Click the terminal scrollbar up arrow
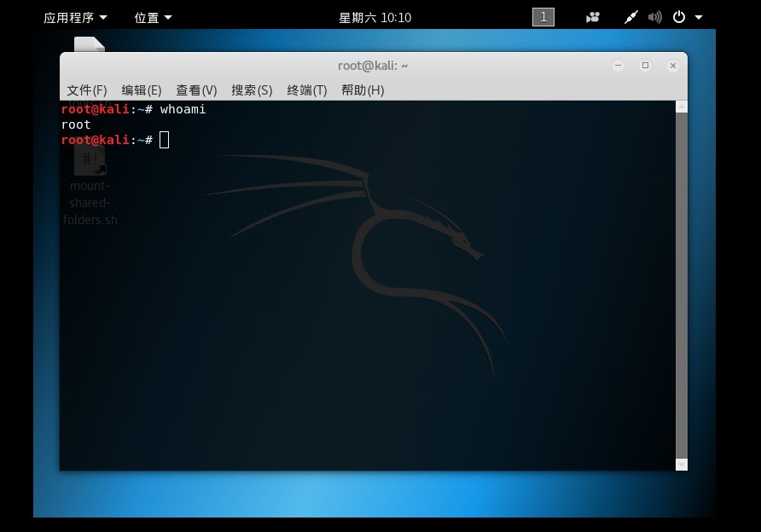Viewport: 761px width, 532px height. click(682, 107)
